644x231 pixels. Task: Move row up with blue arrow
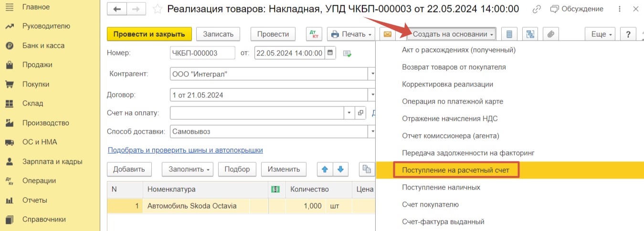coord(325,169)
